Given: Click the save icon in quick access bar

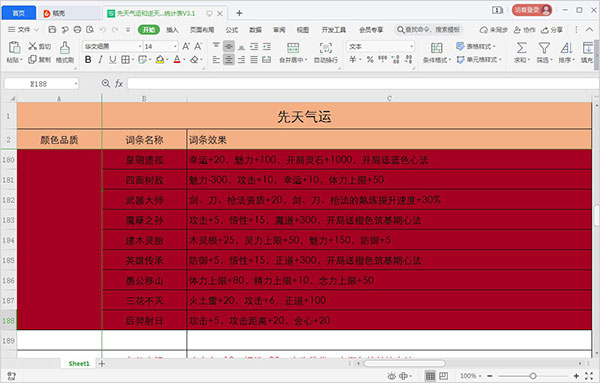Looking at the screenshot, I should pyautogui.click(x=52, y=29).
